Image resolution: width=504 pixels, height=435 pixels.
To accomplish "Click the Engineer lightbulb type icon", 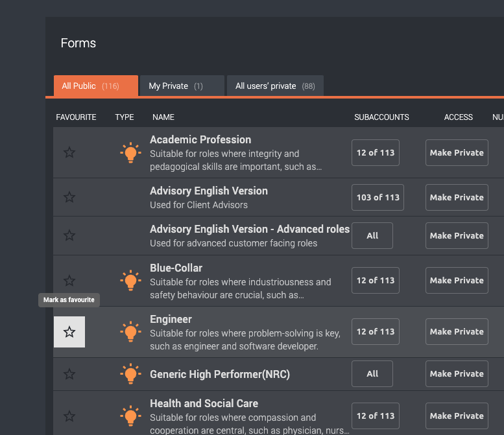I will coord(130,332).
